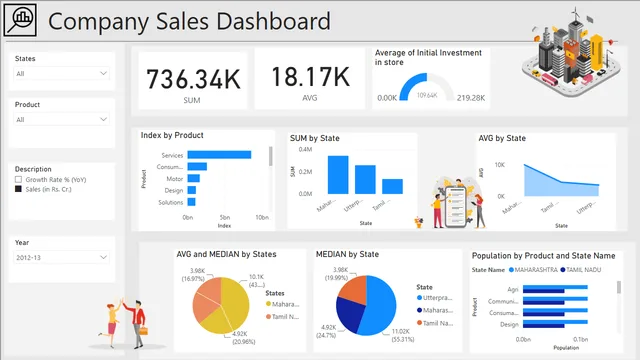The image size is (640, 360).
Task: Click Population by Product and State Name title
Action: (x=543, y=256)
